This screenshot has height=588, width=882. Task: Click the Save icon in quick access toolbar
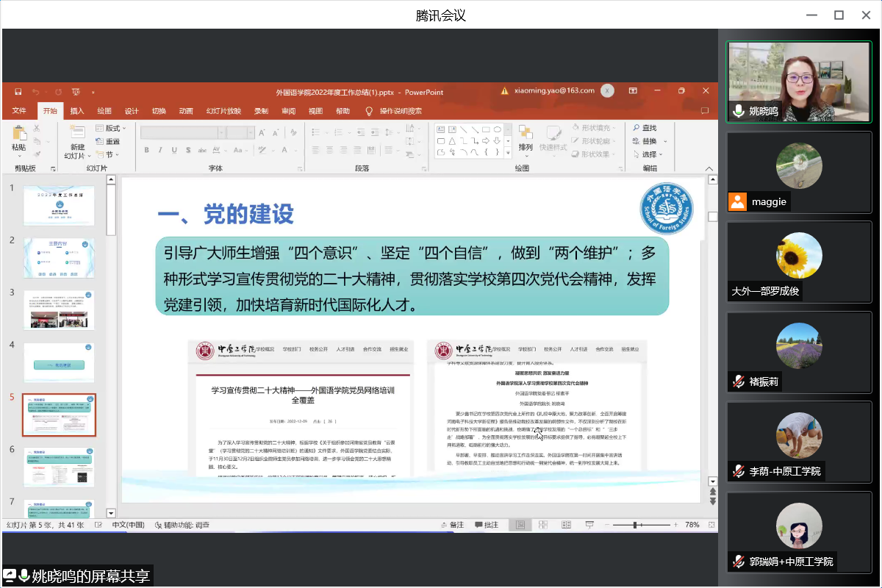(x=18, y=92)
